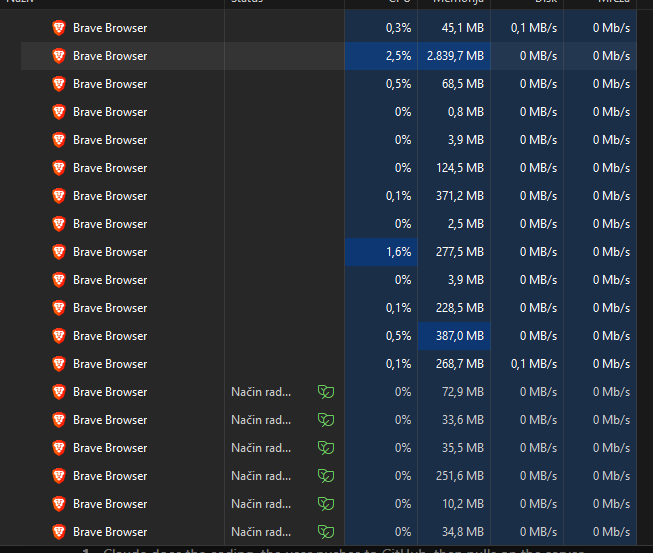Click 'Način rad...' status in the 34,8 MB row
This screenshot has width=653, height=553.
pyautogui.click(x=261, y=531)
